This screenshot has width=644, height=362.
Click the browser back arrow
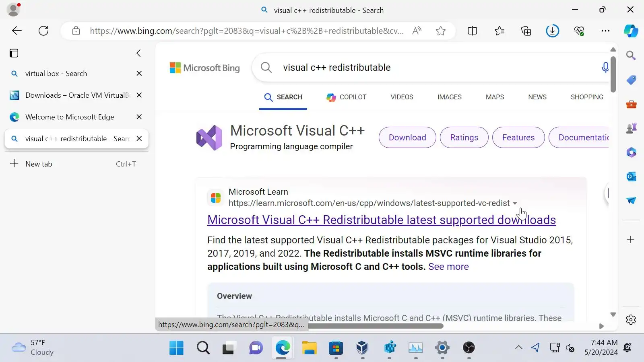(x=17, y=31)
